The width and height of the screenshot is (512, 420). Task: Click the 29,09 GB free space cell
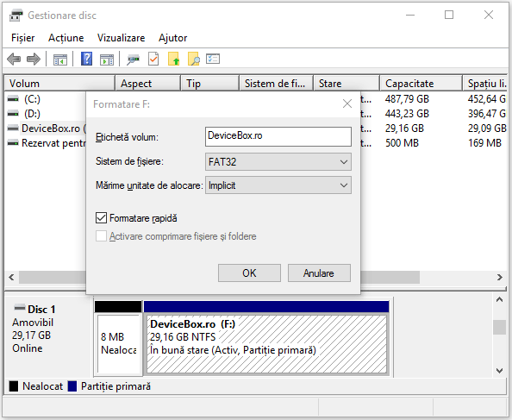pos(487,128)
